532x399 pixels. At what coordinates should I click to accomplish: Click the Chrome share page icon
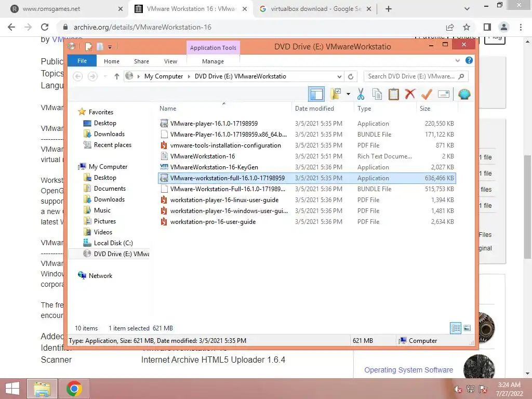tap(450, 27)
